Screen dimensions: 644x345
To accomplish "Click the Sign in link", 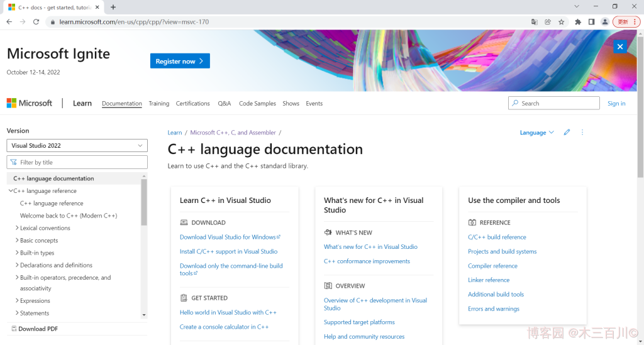I will [616, 104].
